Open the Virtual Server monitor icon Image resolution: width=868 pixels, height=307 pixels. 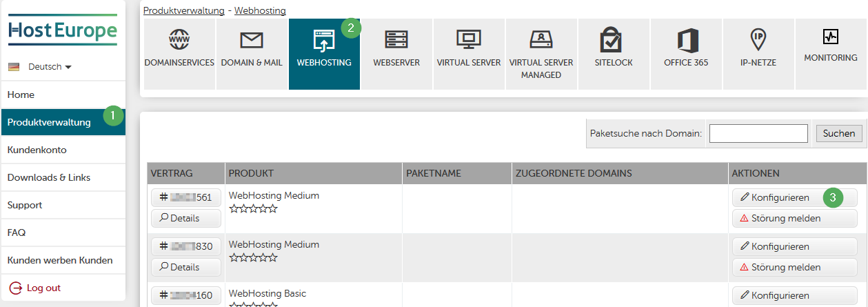pyautogui.click(x=469, y=39)
